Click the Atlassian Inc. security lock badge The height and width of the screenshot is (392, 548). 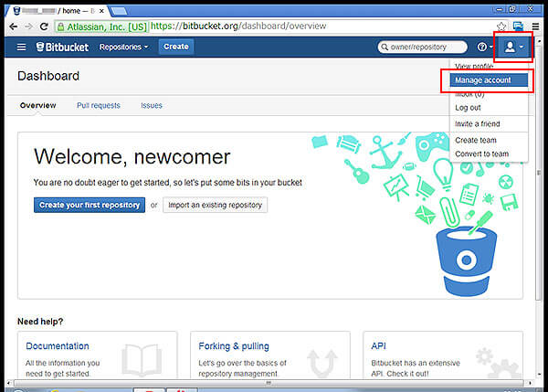tap(101, 26)
